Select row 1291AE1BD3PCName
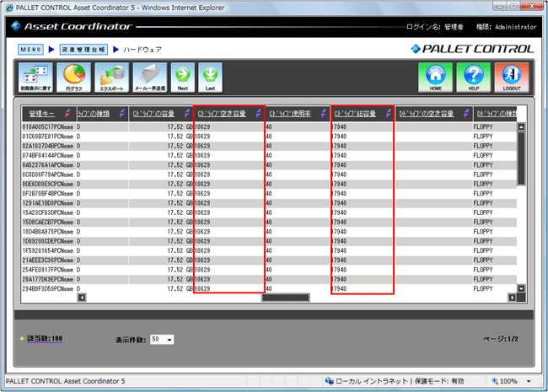548x392 pixels. coord(269,203)
